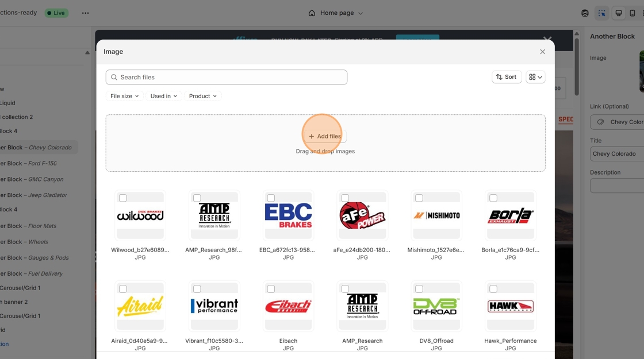Click the Chevy Colorado link field
This screenshot has height=359, width=644.
click(x=617, y=122)
